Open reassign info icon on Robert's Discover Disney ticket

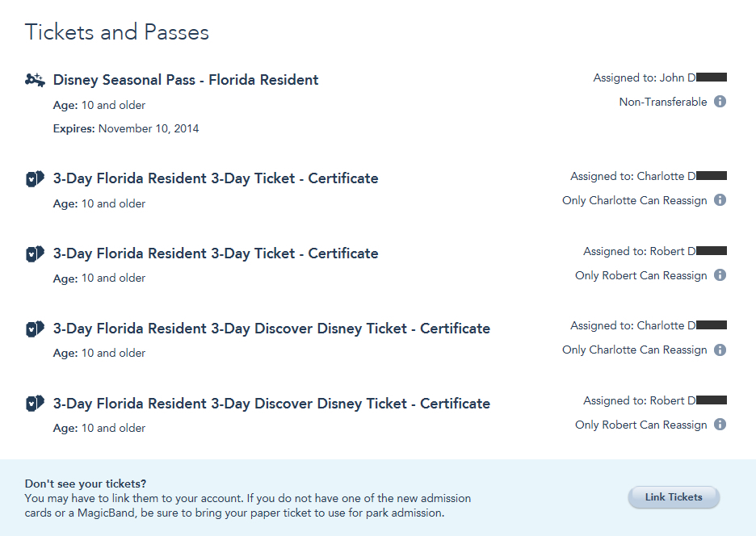click(720, 425)
